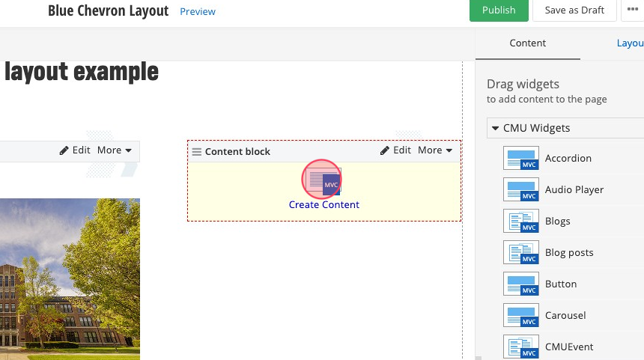Click the green Publish button

pos(499,10)
